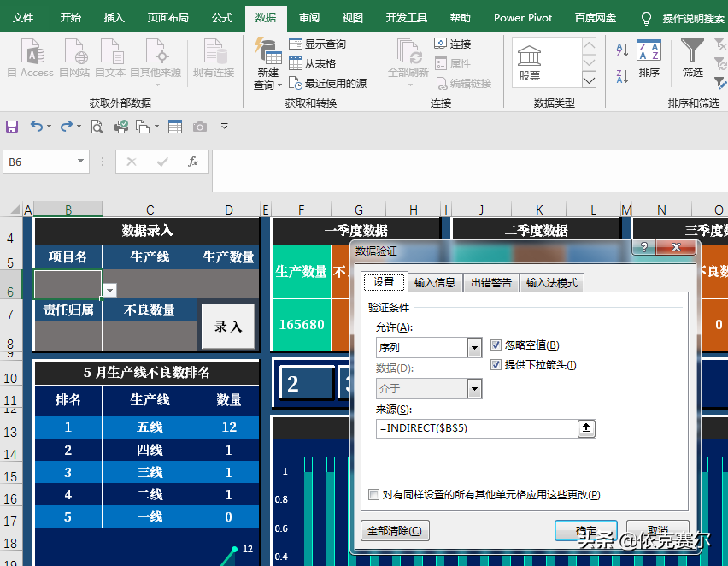The image size is (728, 566).
Task: Click the Camera icon in quick toolbar
Action: [x=200, y=127]
